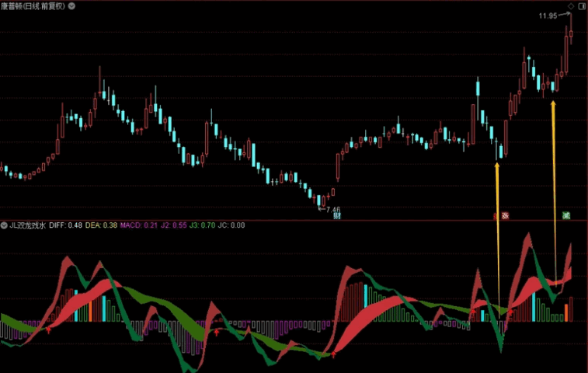Viewport: 588px width, 373px height.
Task: Click the JC: 0.00 value
Action: click(231, 225)
